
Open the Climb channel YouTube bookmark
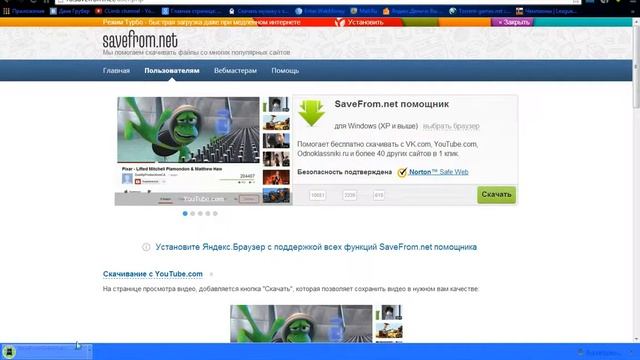[125, 11]
